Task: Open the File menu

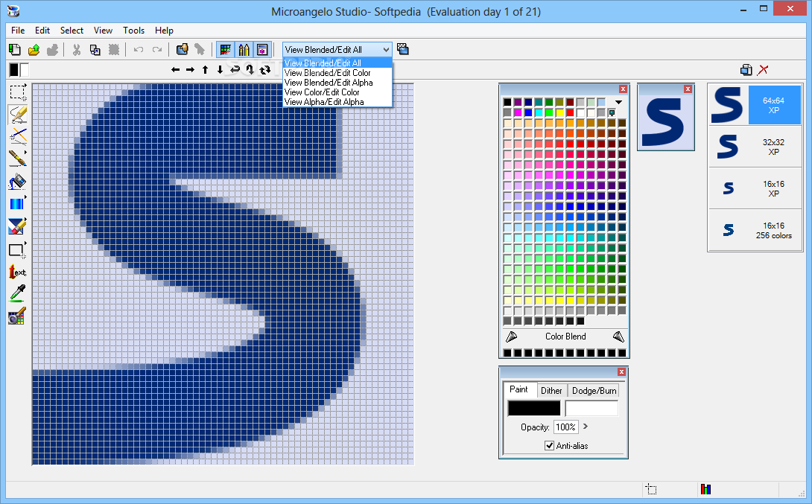Action: (18, 31)
